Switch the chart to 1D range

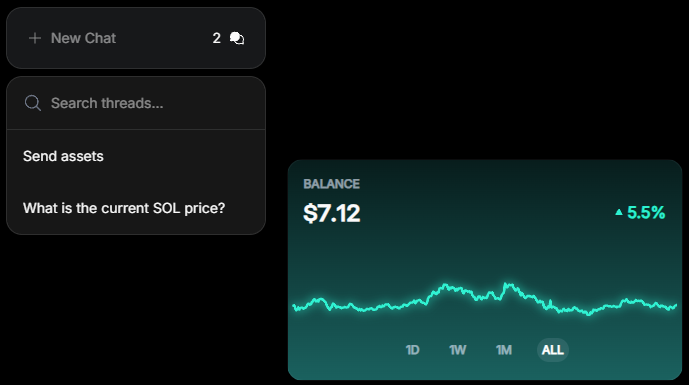click(412, 350)
